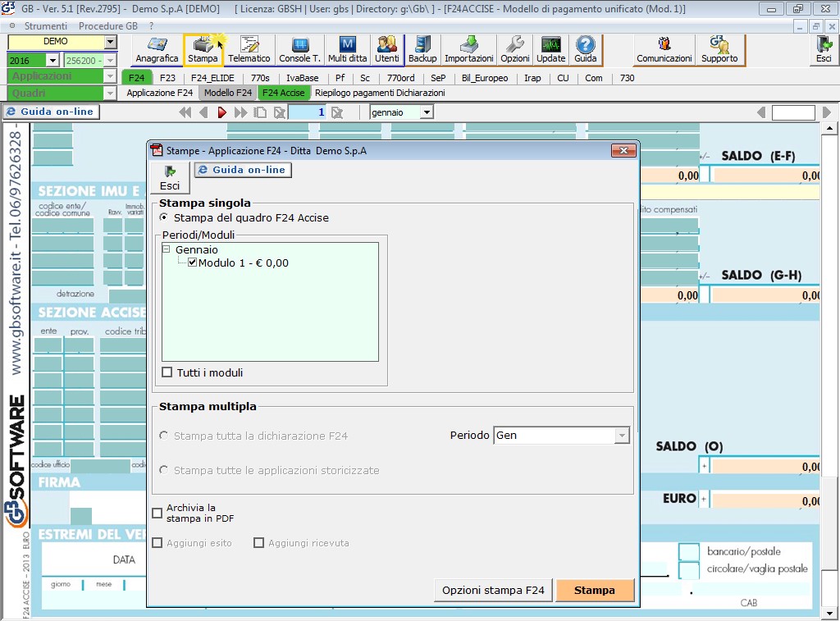The image size is (840, 621).
Task: Check the Tutti i moduli checkbox
Action: (x=167, y=372)
